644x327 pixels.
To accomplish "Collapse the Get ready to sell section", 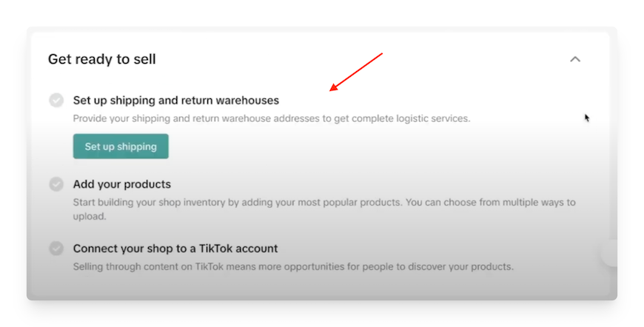I will point(575,59).
